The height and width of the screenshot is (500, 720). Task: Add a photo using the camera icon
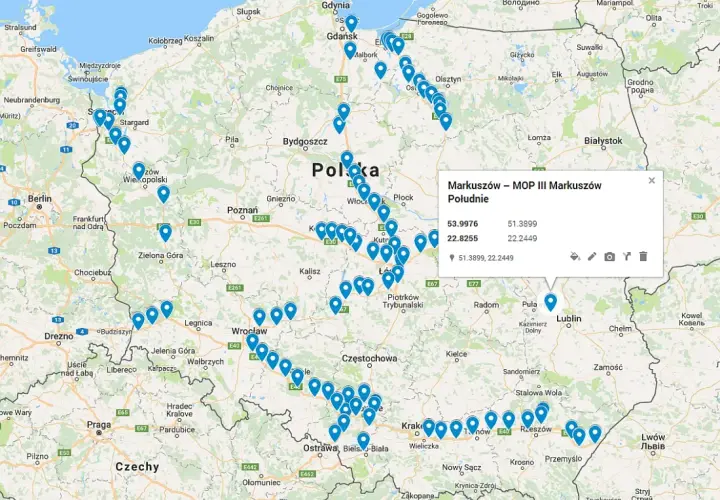(x=609, y=257)
